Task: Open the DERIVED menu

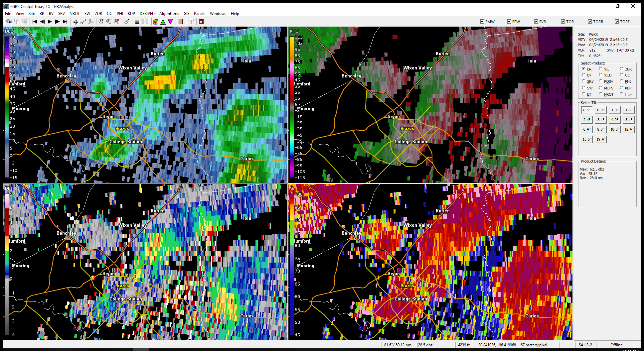Action: pyautogui.click(x=147, y=14)
